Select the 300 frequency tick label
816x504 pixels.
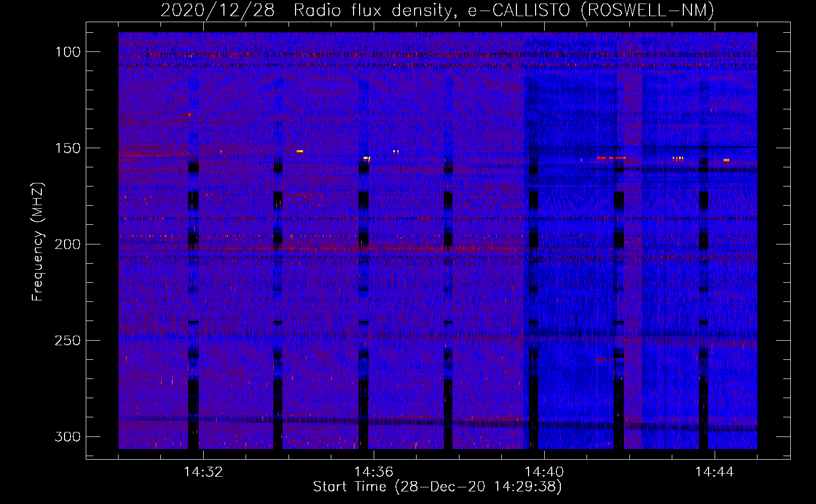coord(68,436)
